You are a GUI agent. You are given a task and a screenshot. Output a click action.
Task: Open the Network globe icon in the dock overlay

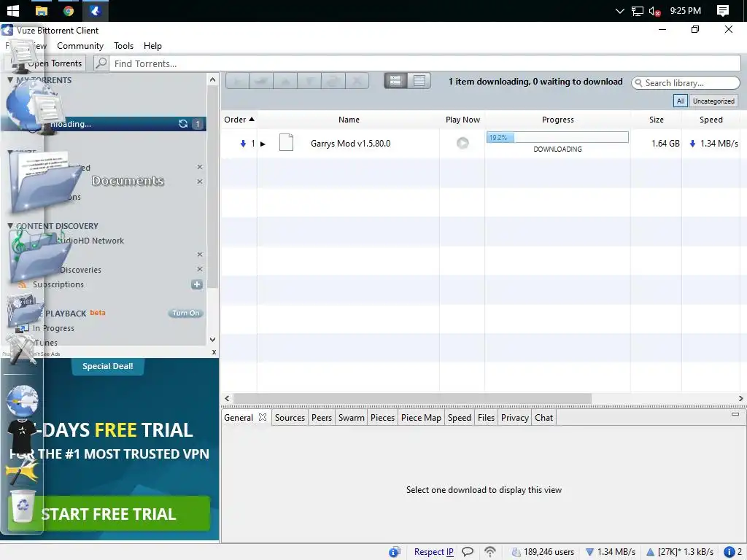[34, 107]
